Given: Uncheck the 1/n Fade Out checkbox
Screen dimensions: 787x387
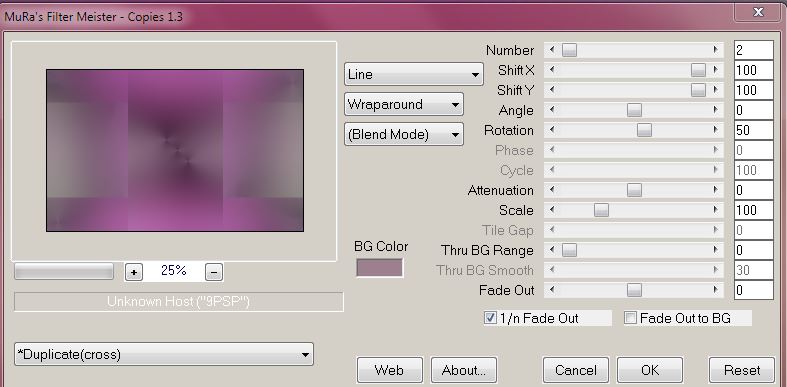Looking at the screenshot, I should tap(490, 318).
